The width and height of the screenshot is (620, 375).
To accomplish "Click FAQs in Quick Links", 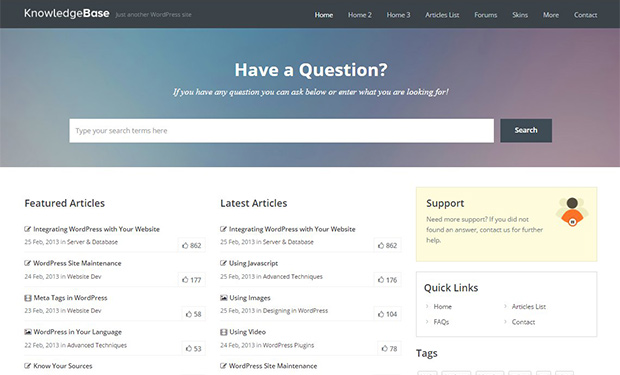I will tap(441, 322).
